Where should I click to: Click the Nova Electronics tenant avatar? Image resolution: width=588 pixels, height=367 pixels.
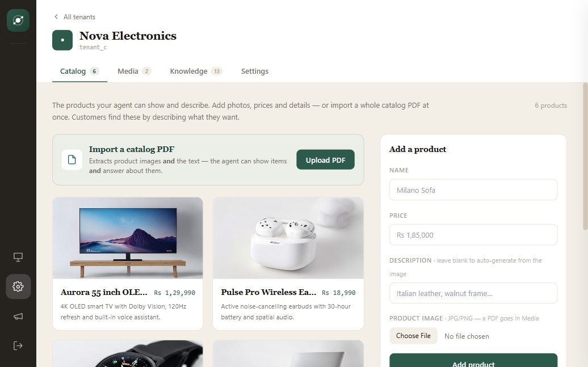point(62,40)
